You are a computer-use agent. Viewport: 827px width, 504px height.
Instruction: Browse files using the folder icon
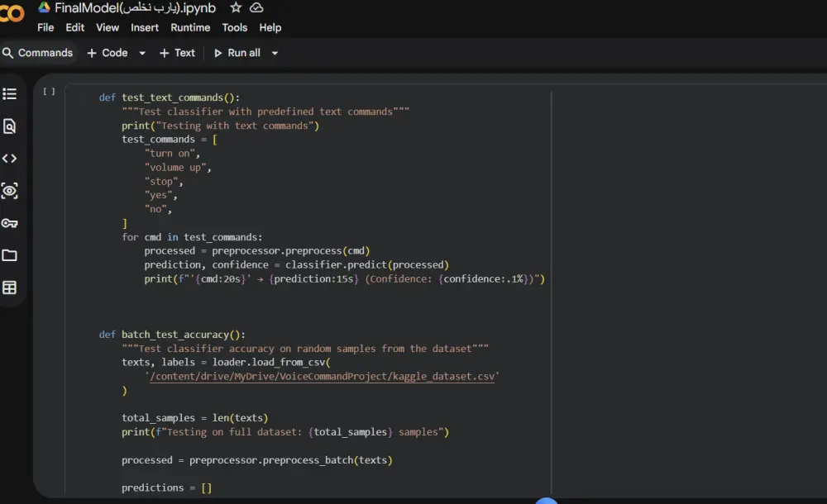[10, 255]
